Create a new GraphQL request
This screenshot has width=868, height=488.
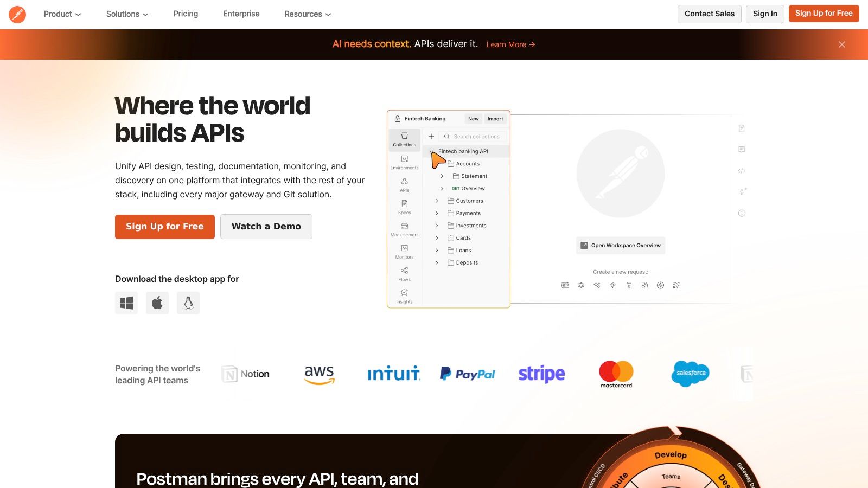(x=581, y=285)
